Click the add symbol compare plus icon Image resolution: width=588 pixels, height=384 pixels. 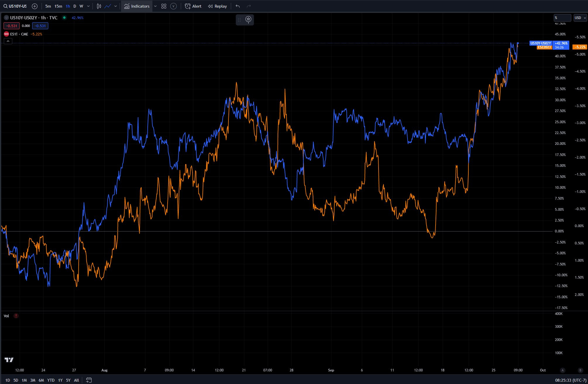(35, 6)
